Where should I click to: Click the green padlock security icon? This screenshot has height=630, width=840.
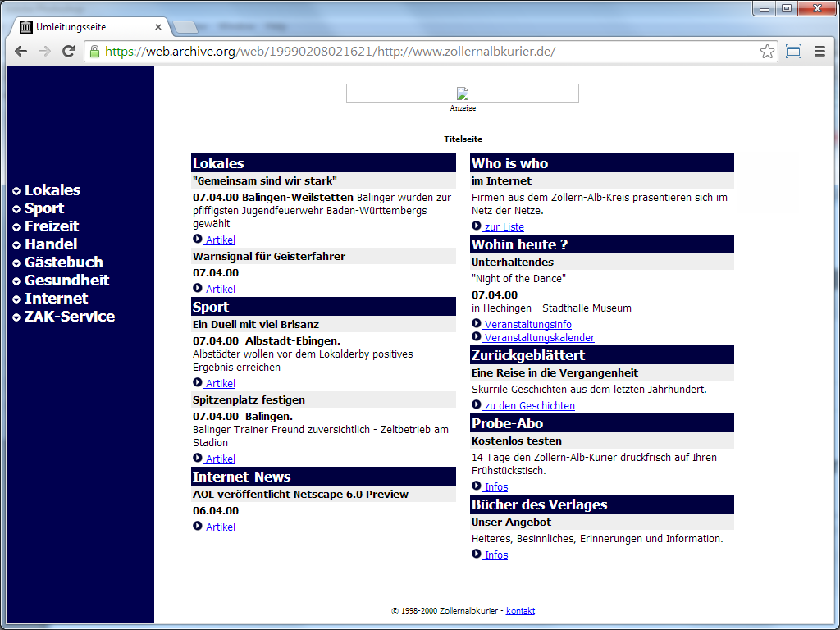95,52
